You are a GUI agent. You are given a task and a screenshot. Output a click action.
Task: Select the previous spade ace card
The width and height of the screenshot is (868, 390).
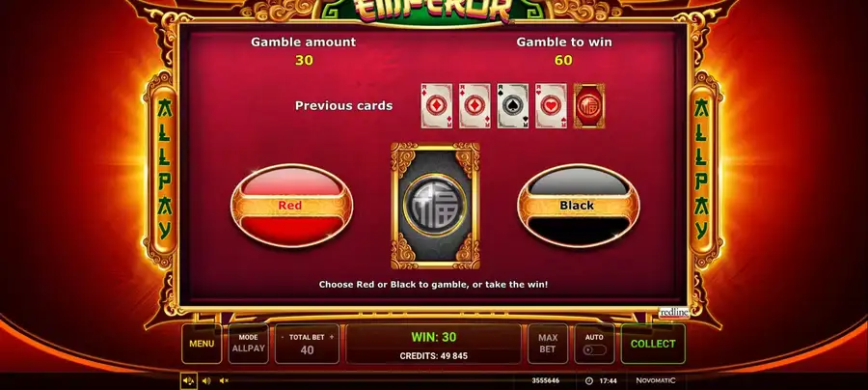513,106
